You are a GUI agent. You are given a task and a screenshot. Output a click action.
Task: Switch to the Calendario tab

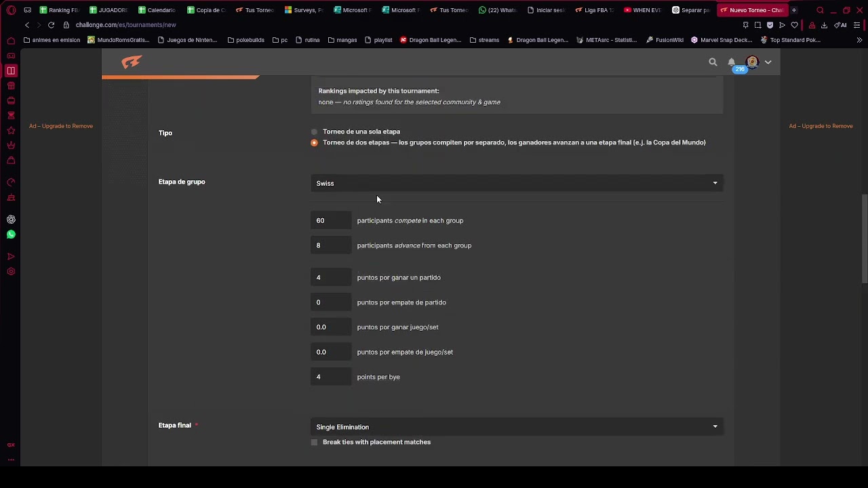157,10
